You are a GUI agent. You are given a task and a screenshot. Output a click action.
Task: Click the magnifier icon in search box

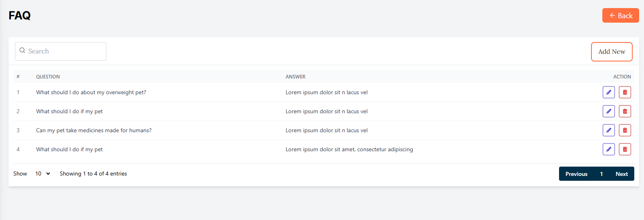click(22, 51)
